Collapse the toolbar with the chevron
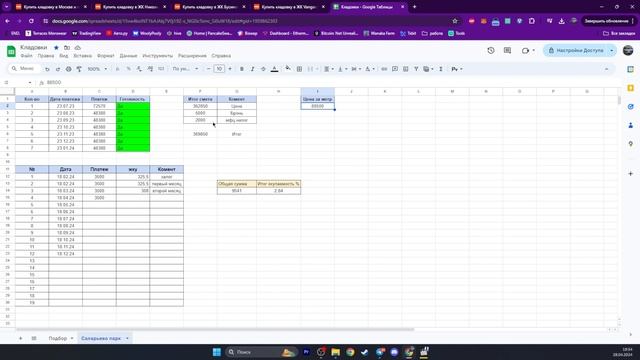This screenshot has width=640, height=360. click(607, 69)
